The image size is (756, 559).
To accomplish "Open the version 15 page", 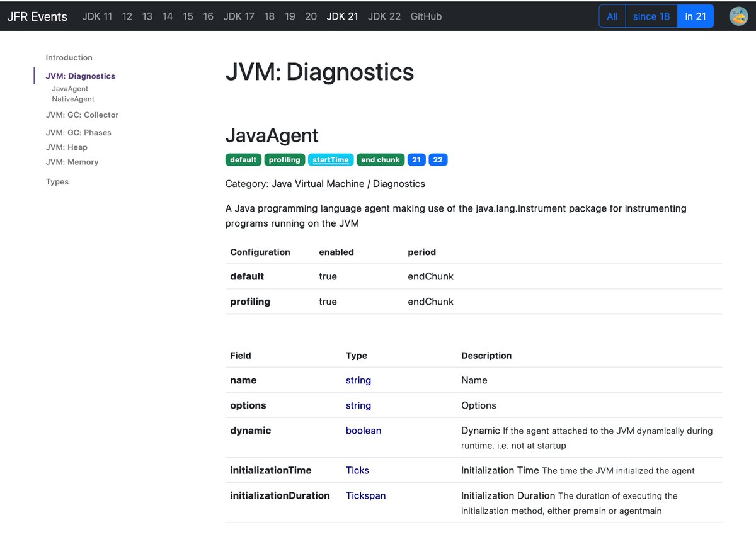I will tap(188, 16).
